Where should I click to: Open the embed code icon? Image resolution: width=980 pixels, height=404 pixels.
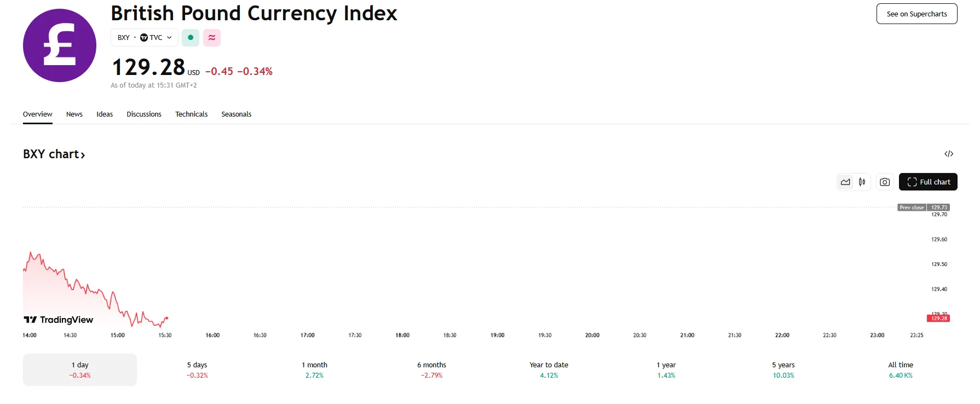(x=949, y=154)
